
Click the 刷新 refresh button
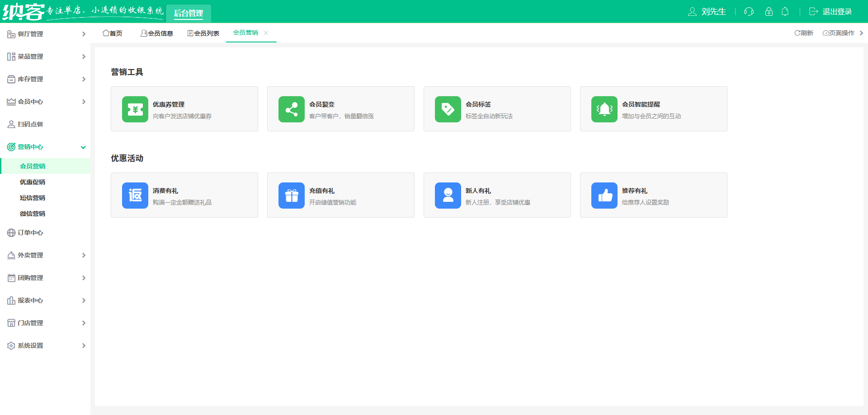[804, 33]
